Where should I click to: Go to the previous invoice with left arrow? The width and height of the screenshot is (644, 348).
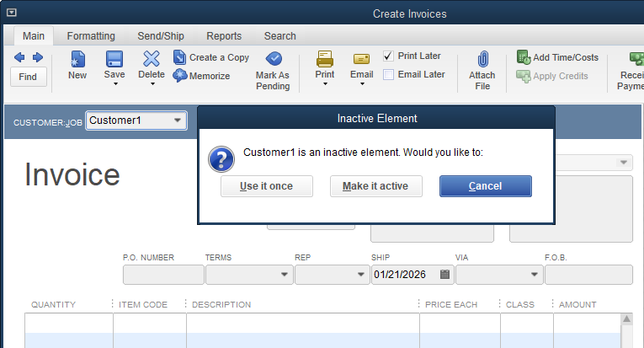[19, 57]
